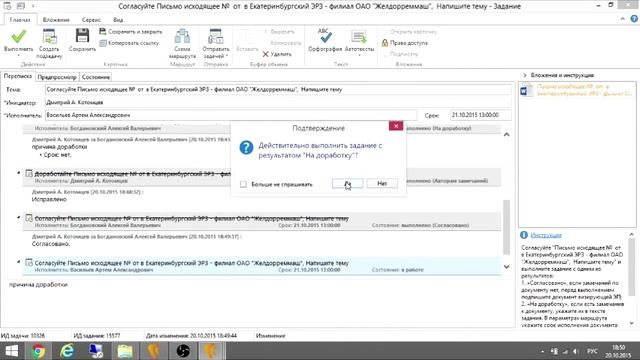Viewport: 640px width, 360px height.
Task: Click status bar text ИД задания 15577
Action: [97, 336]
